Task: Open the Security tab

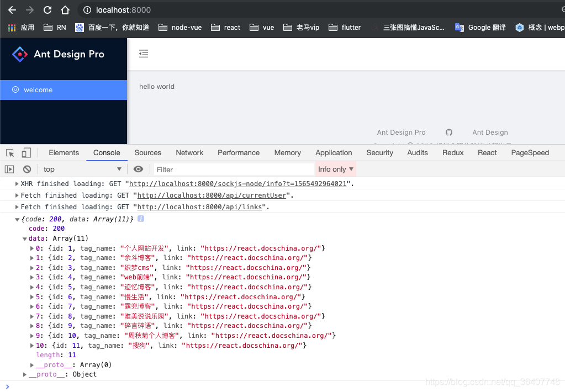Action: [x=380, y=153]
